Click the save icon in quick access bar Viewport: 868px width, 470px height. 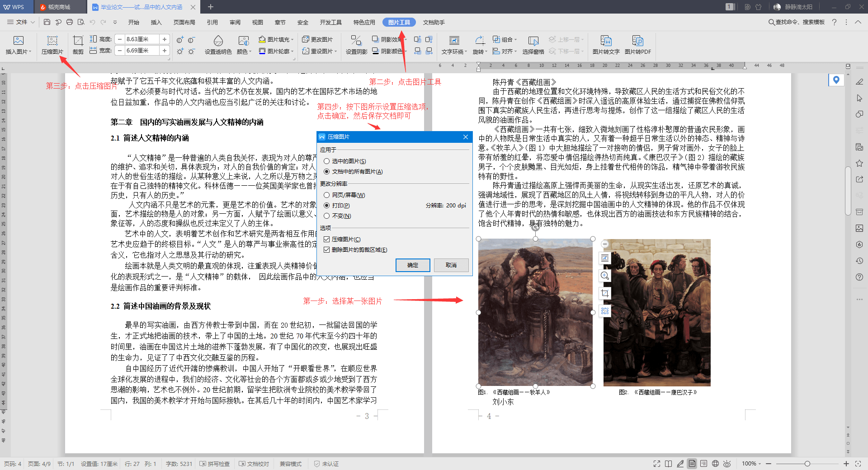[47, 22]
